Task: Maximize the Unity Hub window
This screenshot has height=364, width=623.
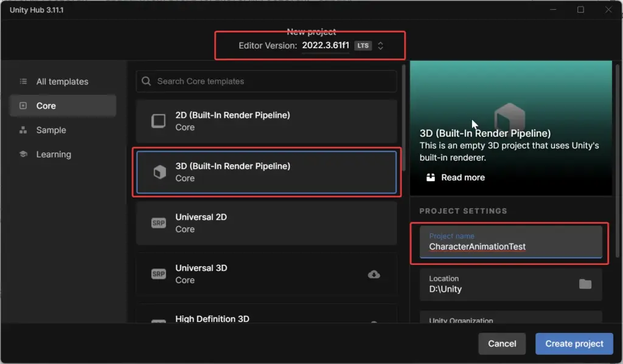Action: [580, 10]
